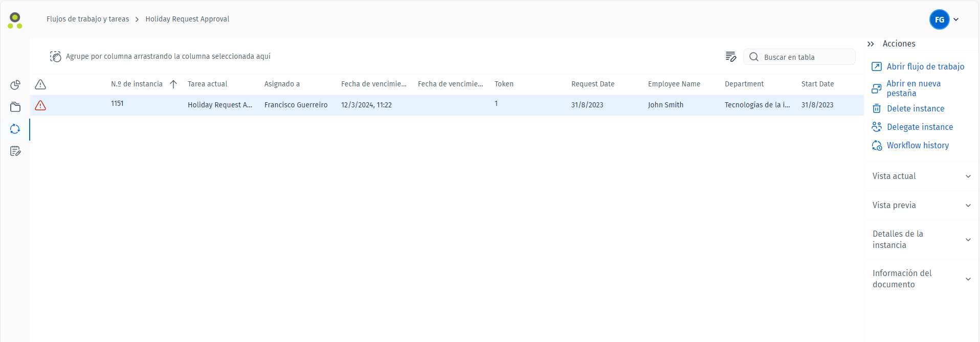Viewport: 980px width, 342px height.
Task: Open the dashboard pie chart sidebar icon
Action: coord(15,85)
